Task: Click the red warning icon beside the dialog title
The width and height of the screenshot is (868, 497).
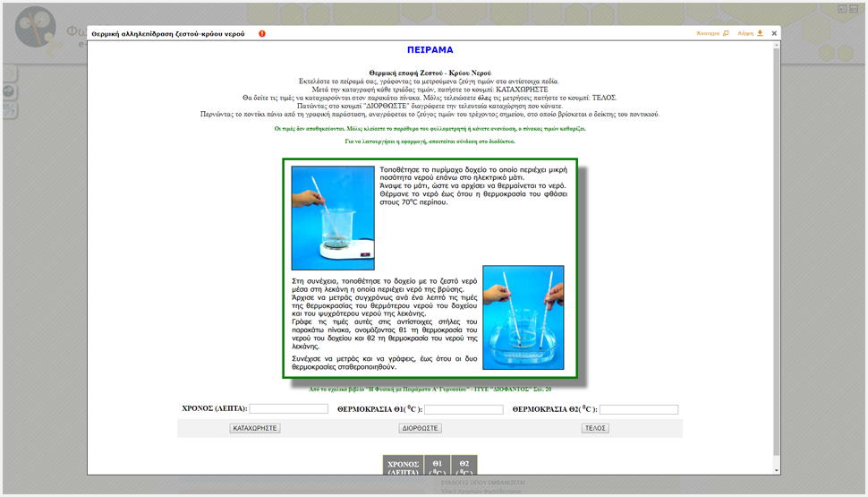Action: [x=262, y=34]
